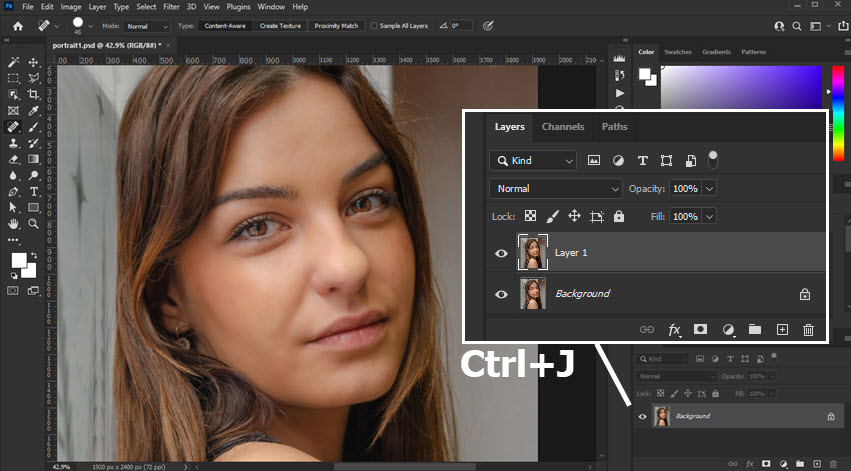Image resolution: width=851 pixels, height=471 pixels.
Task: Switch to the Swatches tab
Action: pos(678,52)
